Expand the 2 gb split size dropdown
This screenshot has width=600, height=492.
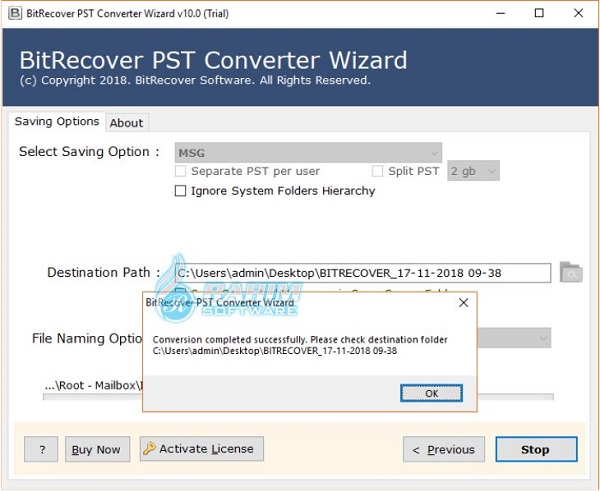point(473,171)
